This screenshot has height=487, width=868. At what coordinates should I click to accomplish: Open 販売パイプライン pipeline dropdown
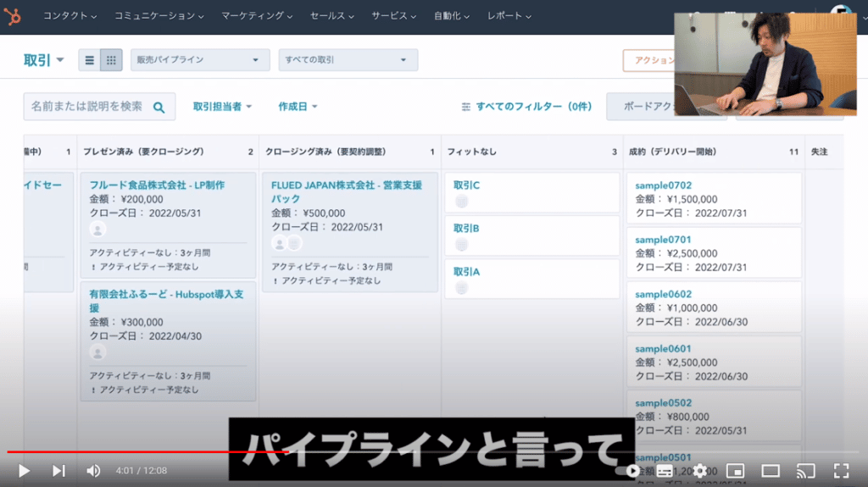coord(200,60)
